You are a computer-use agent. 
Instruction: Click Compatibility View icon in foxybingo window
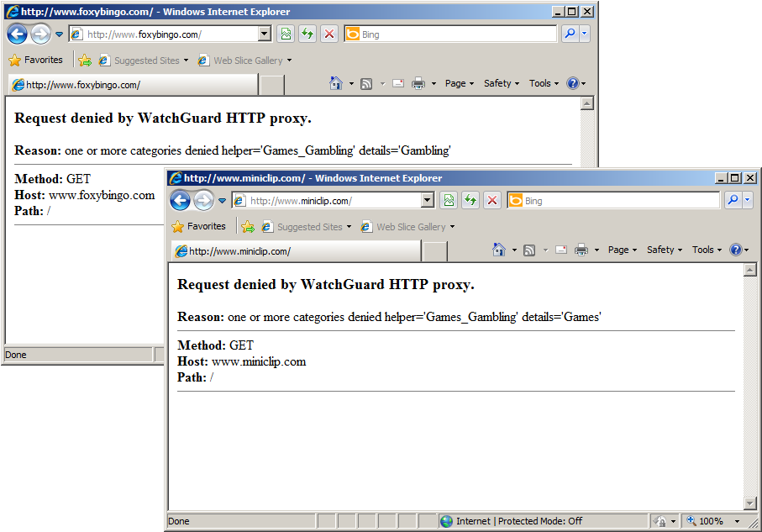[286, 34]
